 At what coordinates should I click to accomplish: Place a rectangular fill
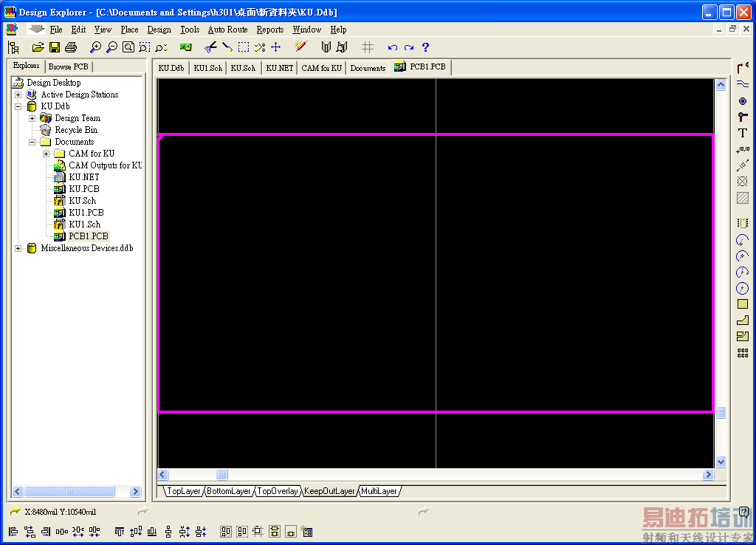click(743, 304)
